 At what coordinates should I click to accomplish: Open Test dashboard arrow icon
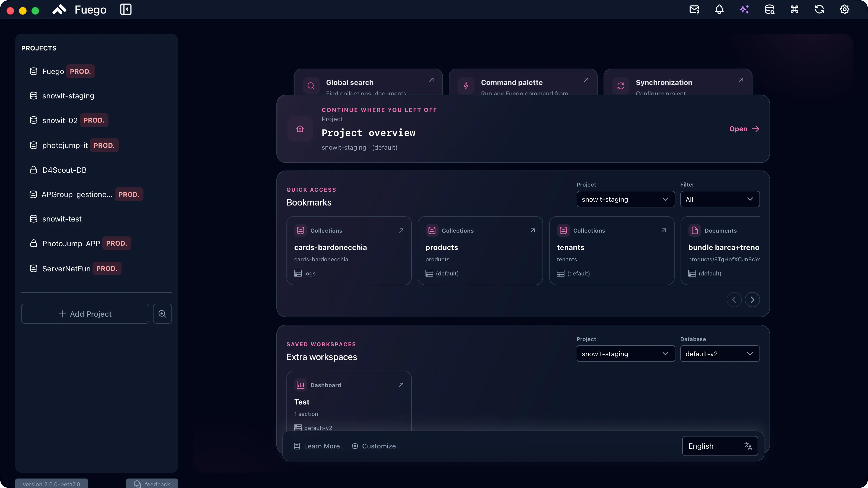pos(401,385)
